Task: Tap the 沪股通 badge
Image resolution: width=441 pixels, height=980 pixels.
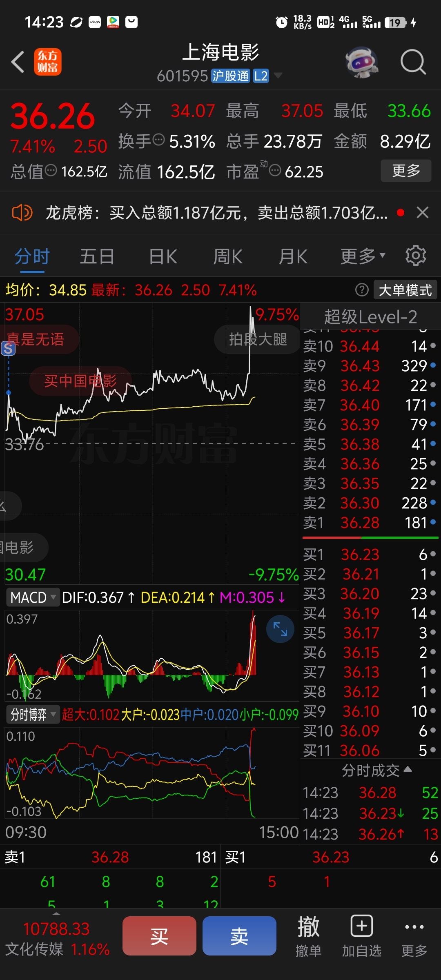Action: [x=231, y=76]
